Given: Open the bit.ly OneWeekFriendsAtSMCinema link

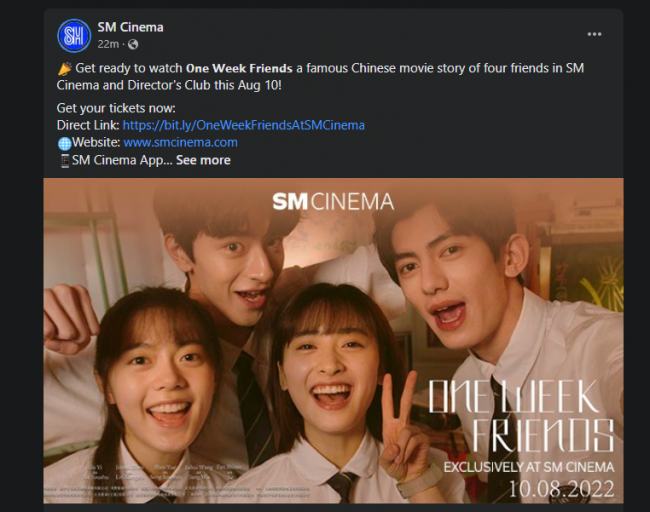Looking at the screenshot, I should click(x=244, y=125).
